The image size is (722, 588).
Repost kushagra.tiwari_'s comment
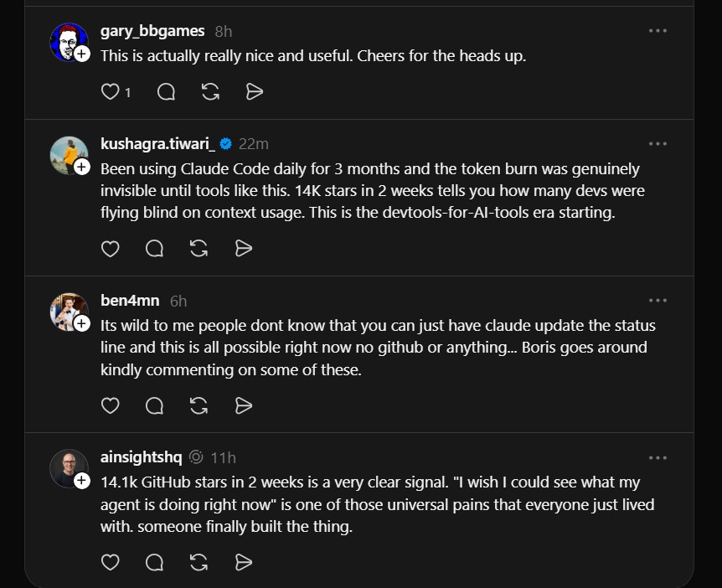[x=199, y=248]
